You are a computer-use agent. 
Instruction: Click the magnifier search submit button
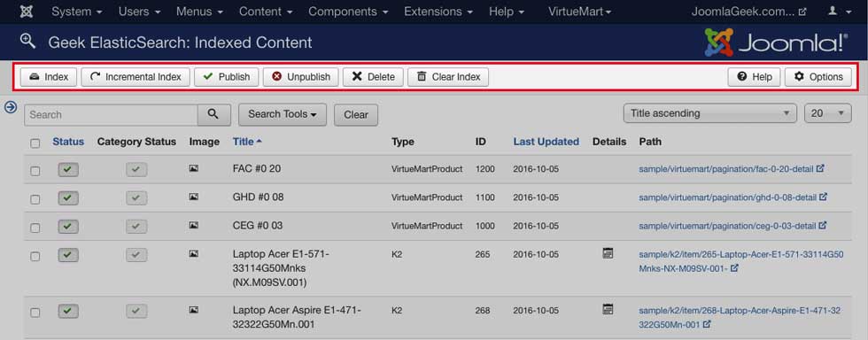coord(213,114)
